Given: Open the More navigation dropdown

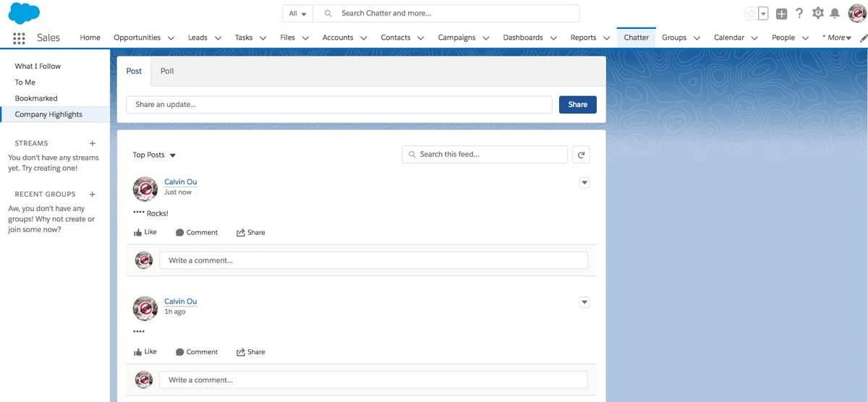Looking at the screenshot, I should click(836, 38).
